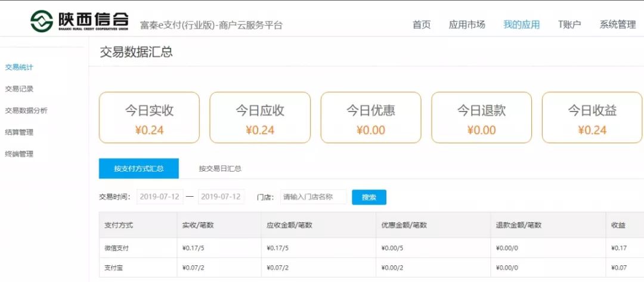644x282 pixels.
Task: Open the start date picker field
Action: (160, 197)
